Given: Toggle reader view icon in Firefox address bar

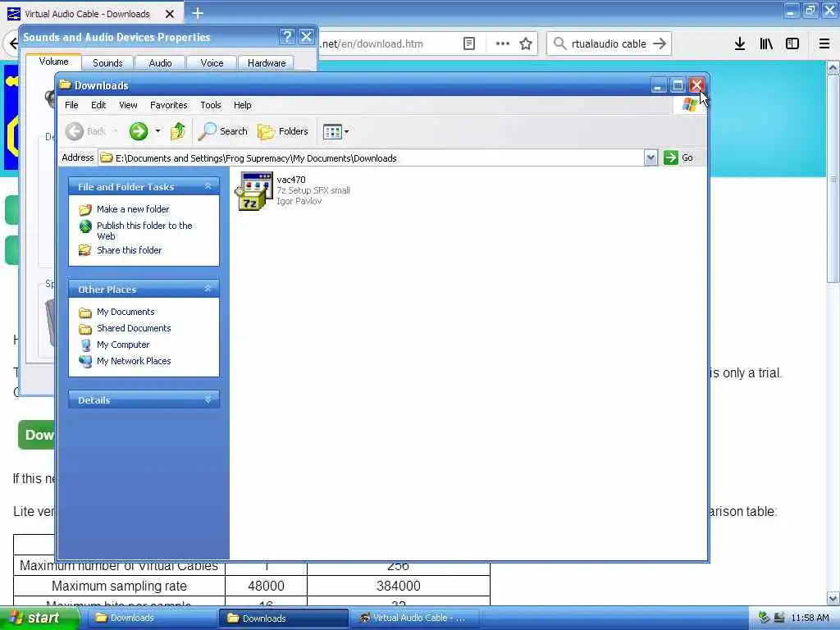Looking at the screenshot, I should (x=468, y=44).
